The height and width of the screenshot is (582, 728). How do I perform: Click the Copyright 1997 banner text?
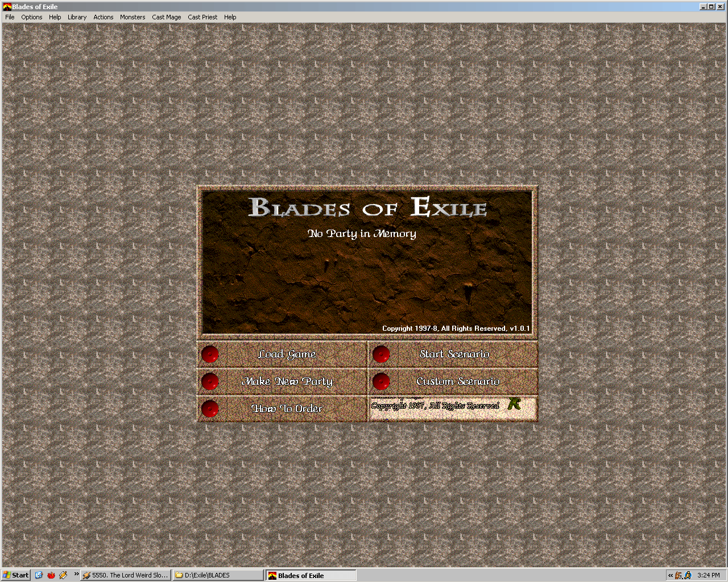pos(435,406)
